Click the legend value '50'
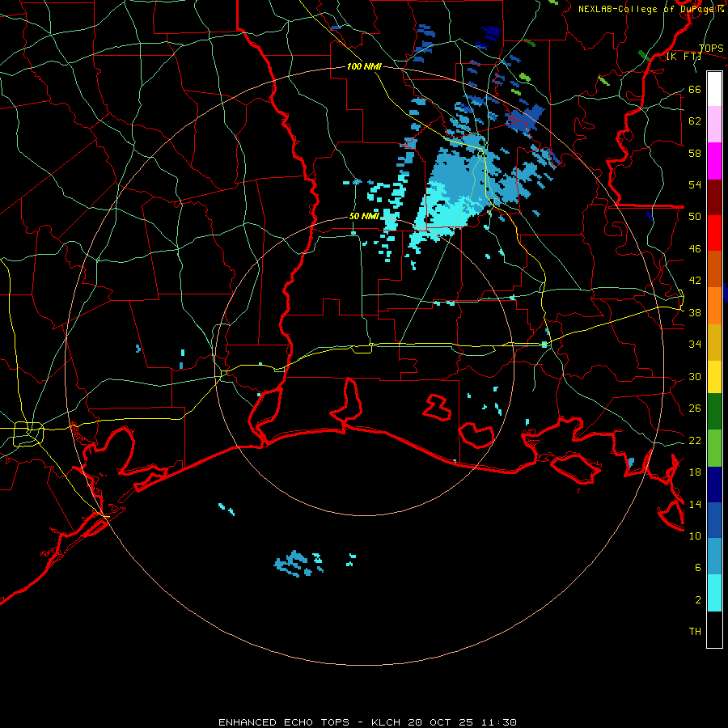728x728 pixels. [695, 217]
